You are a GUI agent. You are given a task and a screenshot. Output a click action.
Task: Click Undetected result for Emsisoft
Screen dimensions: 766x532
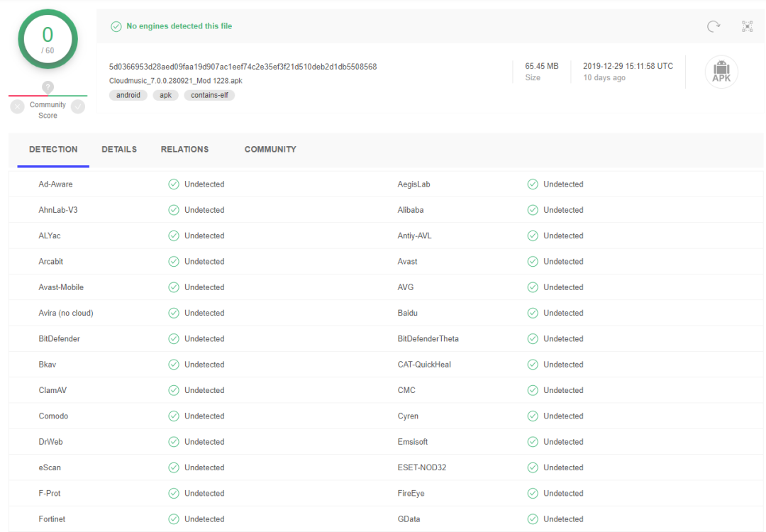[x=563, y=442]
